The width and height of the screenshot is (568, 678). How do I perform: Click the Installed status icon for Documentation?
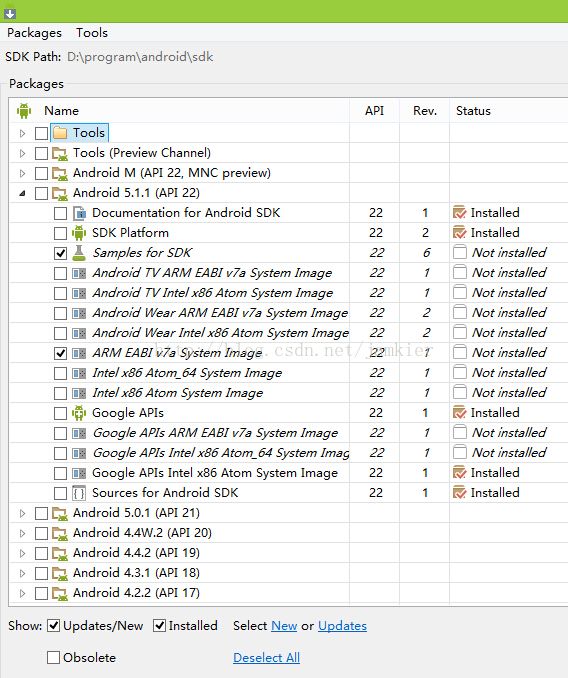tap(460, 213)
